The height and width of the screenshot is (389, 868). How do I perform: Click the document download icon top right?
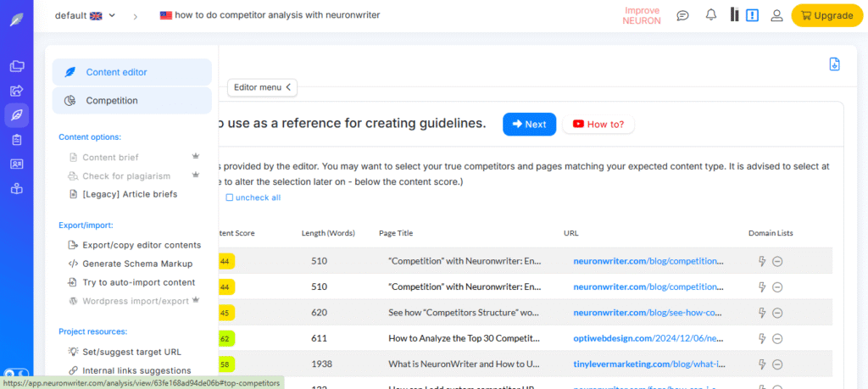point(834,64)
